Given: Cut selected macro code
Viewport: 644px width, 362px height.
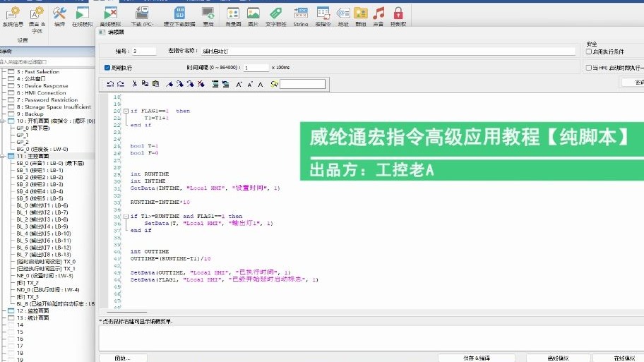Looking at the screenshot, I should point(134,84).
